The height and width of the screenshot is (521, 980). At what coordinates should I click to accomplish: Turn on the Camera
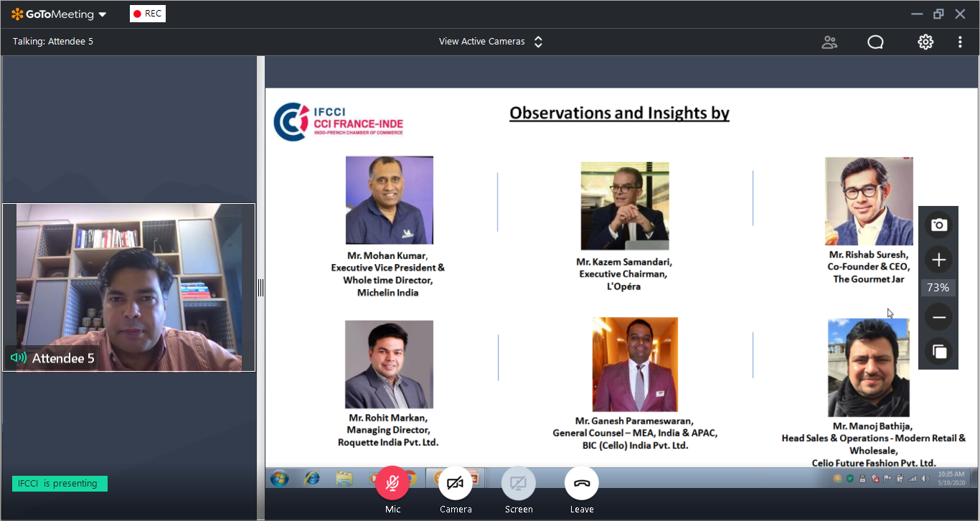click(456, 484)
